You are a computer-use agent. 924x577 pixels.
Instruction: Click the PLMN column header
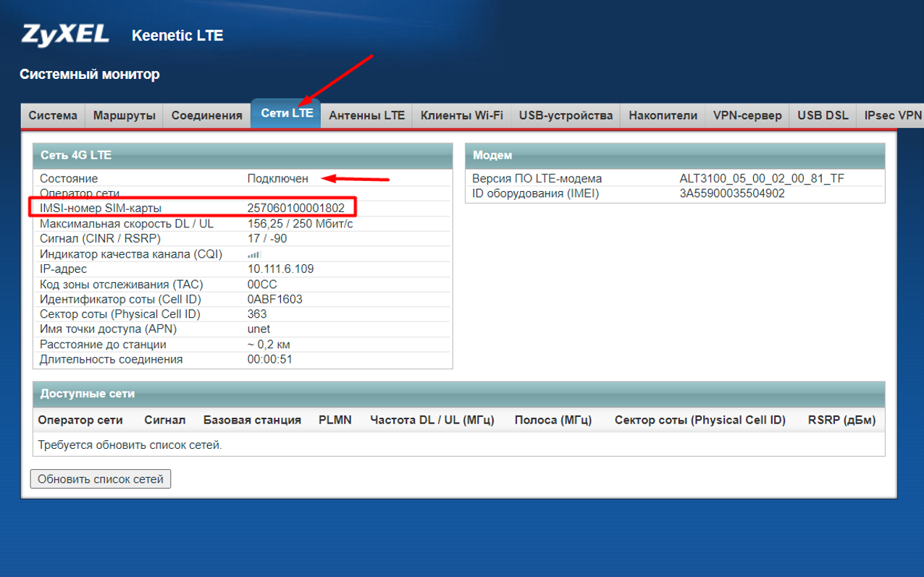pos(335,420)
